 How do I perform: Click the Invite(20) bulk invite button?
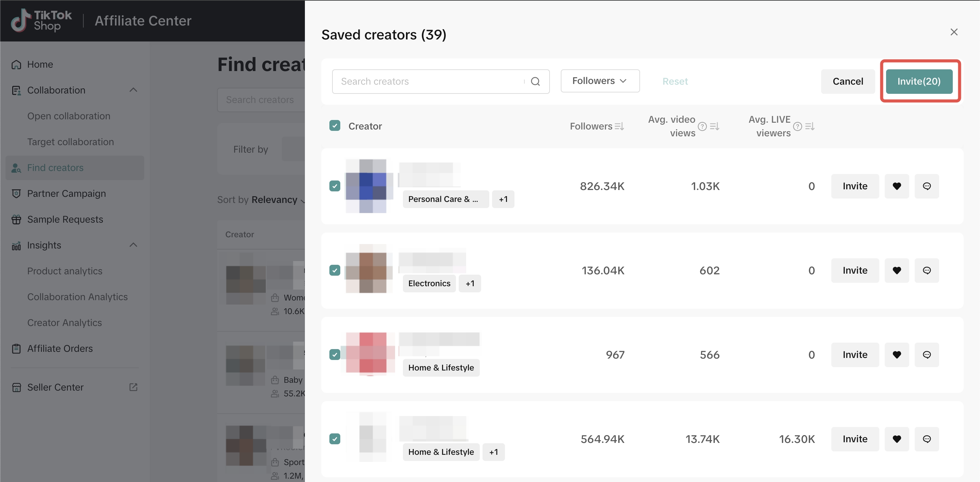[919, 81]
